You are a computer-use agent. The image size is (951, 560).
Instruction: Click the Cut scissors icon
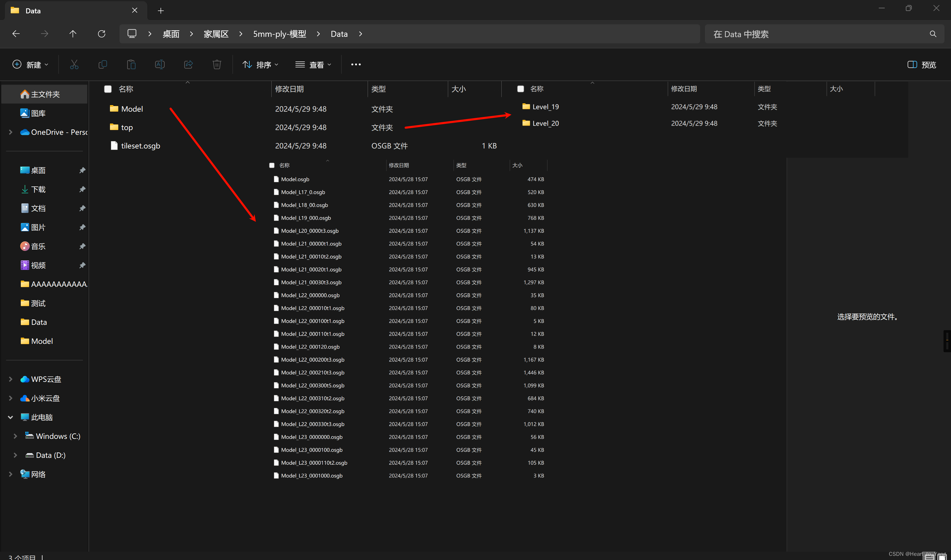click(x=74, y=64)
